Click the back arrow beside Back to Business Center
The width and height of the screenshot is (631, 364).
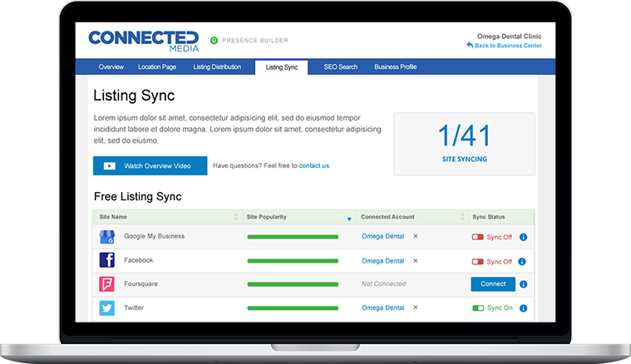tap(470, 45)
